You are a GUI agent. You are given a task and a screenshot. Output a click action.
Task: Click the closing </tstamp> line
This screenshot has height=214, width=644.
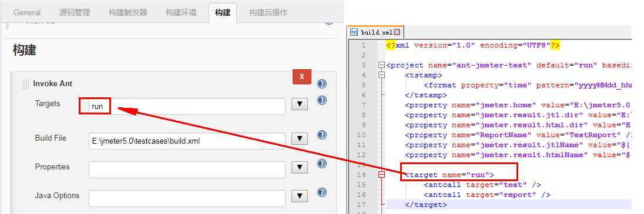[426, 95]
